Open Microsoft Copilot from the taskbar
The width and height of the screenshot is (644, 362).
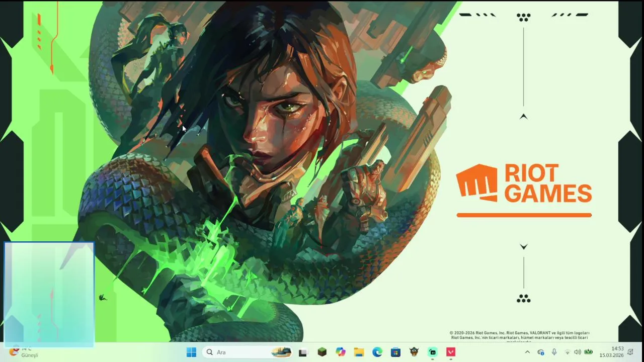pos(341,352)
